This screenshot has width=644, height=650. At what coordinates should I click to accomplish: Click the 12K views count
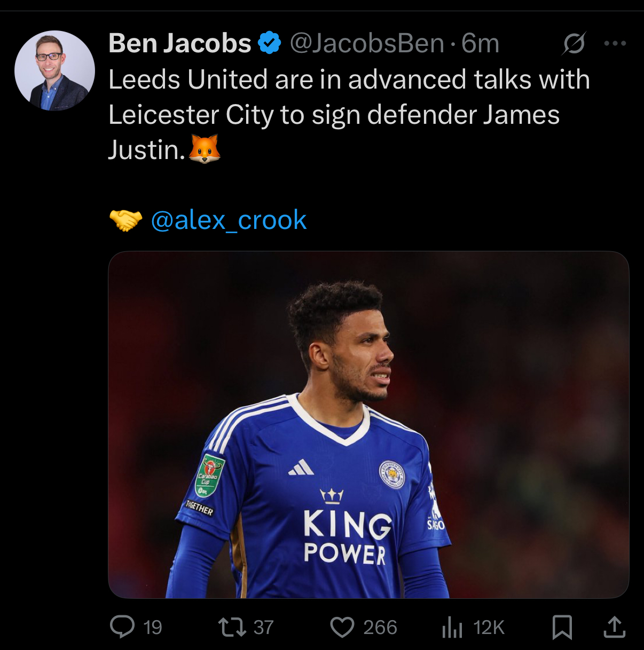click(489, 627)
